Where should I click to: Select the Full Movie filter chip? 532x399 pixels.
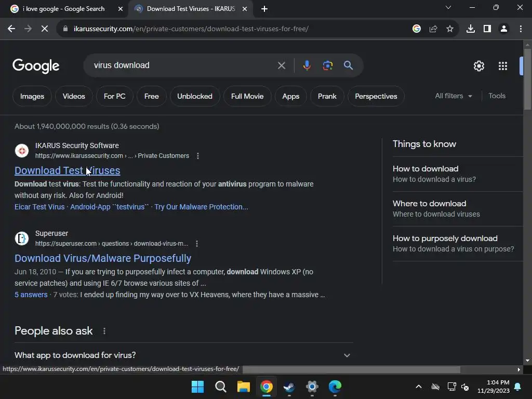click(x=247, y=96)
